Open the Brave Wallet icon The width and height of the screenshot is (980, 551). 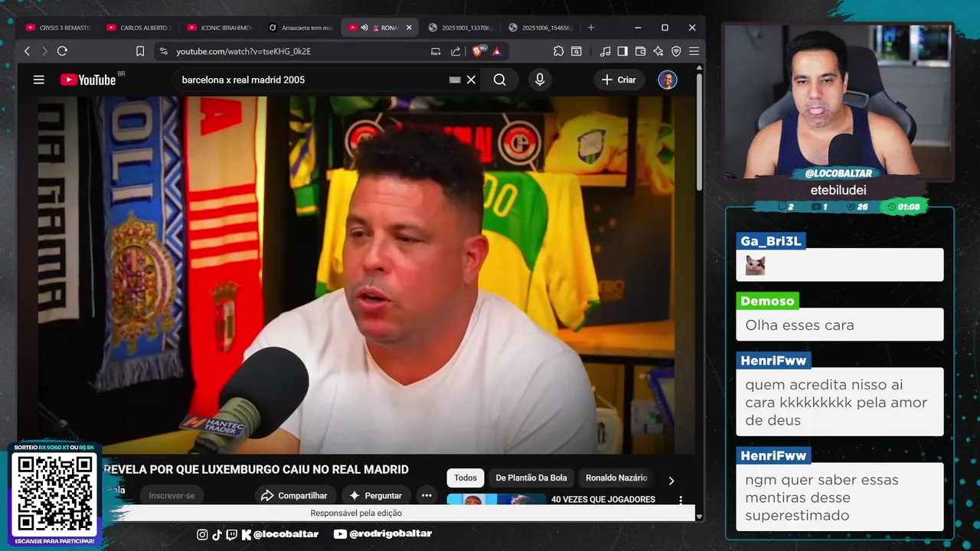point(640,51)
